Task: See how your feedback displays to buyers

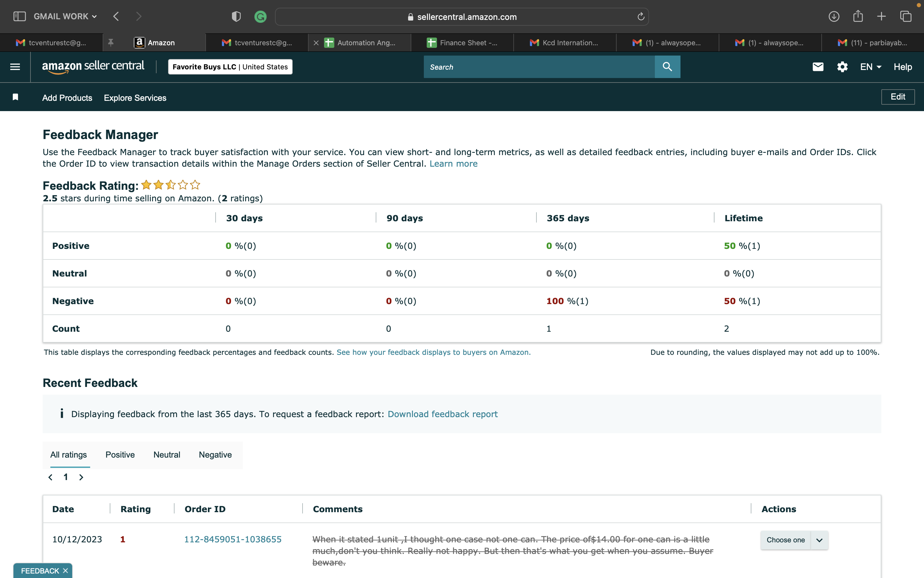Action: [x=433, y=352]
